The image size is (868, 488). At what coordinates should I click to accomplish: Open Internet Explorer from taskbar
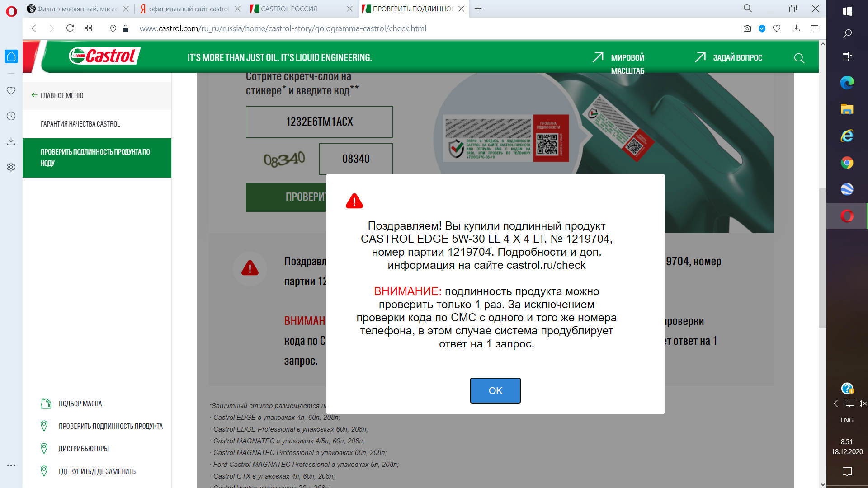[x=847, y=136]
